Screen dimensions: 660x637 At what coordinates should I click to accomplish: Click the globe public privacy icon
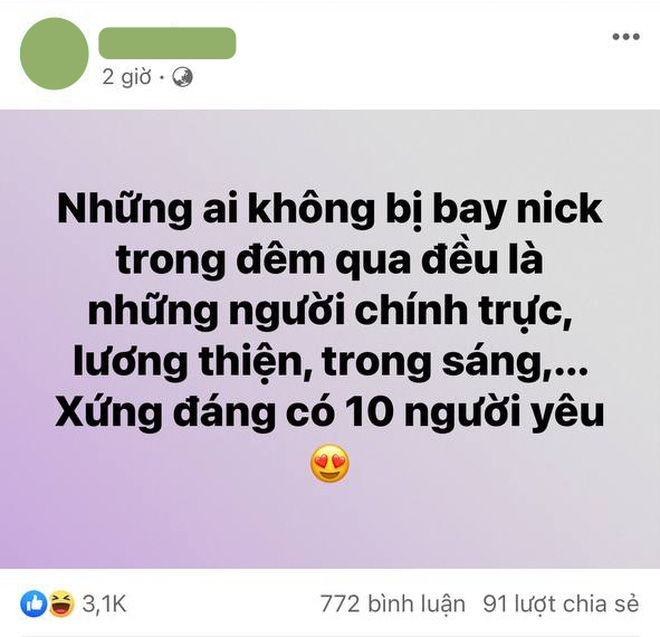tap(183, 77)
